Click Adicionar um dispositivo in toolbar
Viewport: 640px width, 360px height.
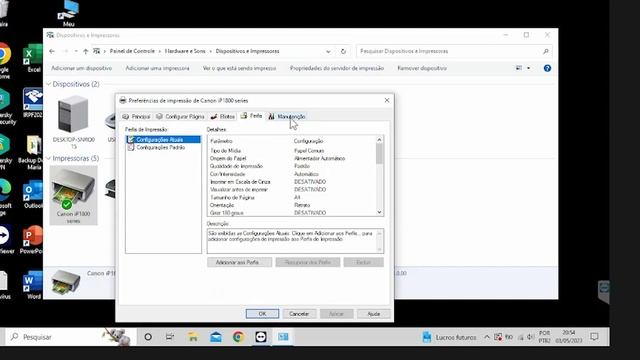pyautogui.click(x=82, y=68)
